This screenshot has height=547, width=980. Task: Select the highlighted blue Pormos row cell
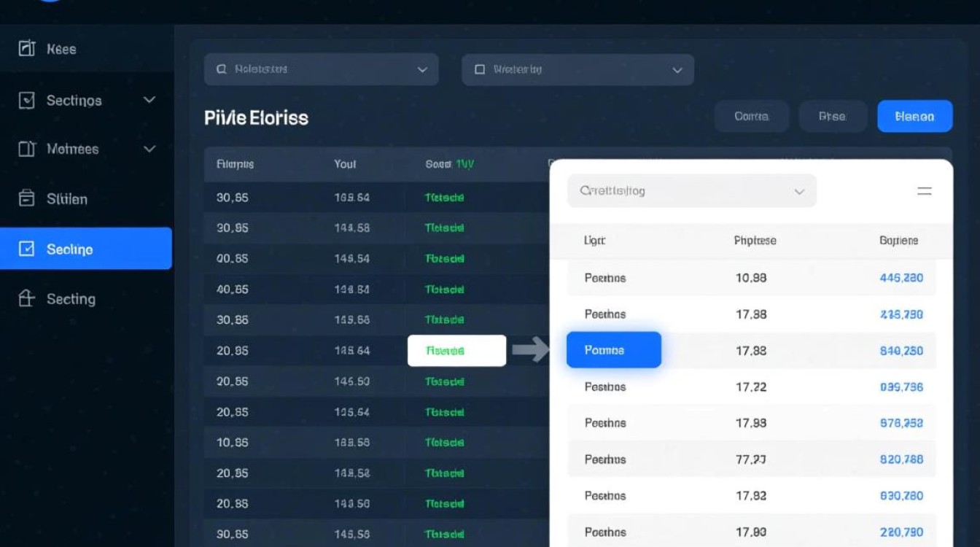(x=614, y=350)
